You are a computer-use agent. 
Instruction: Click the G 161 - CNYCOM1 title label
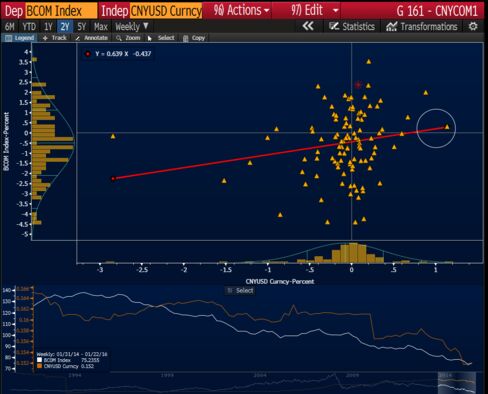(x=437, y=11)
